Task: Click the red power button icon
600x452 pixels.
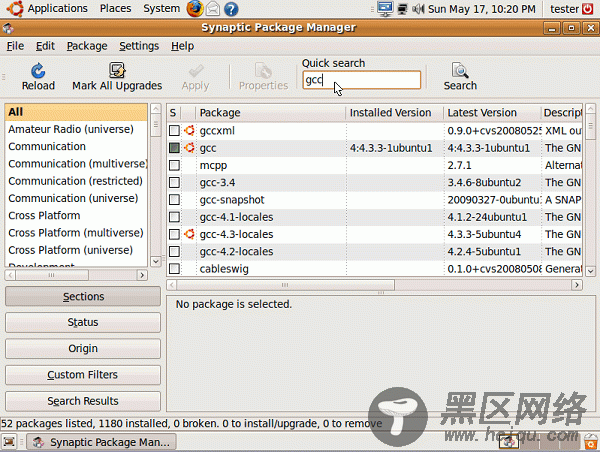Action: pos(587,8)
